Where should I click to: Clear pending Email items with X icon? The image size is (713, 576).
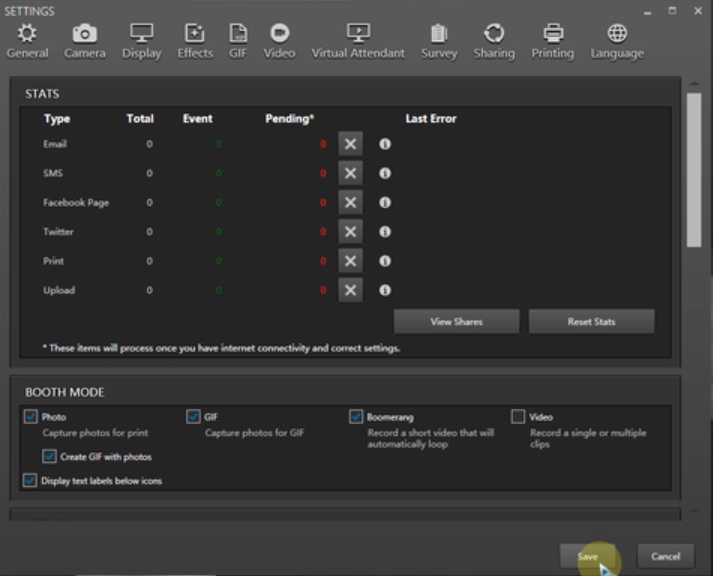point(350,144)
